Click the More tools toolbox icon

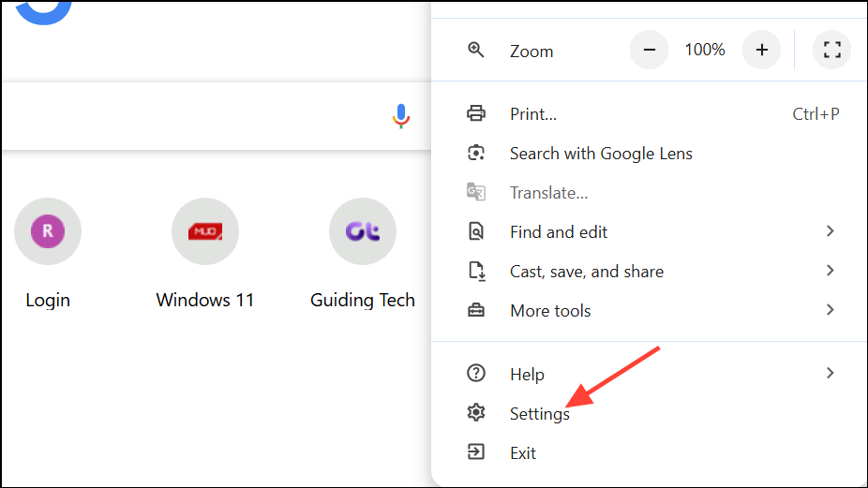(476, 311)
